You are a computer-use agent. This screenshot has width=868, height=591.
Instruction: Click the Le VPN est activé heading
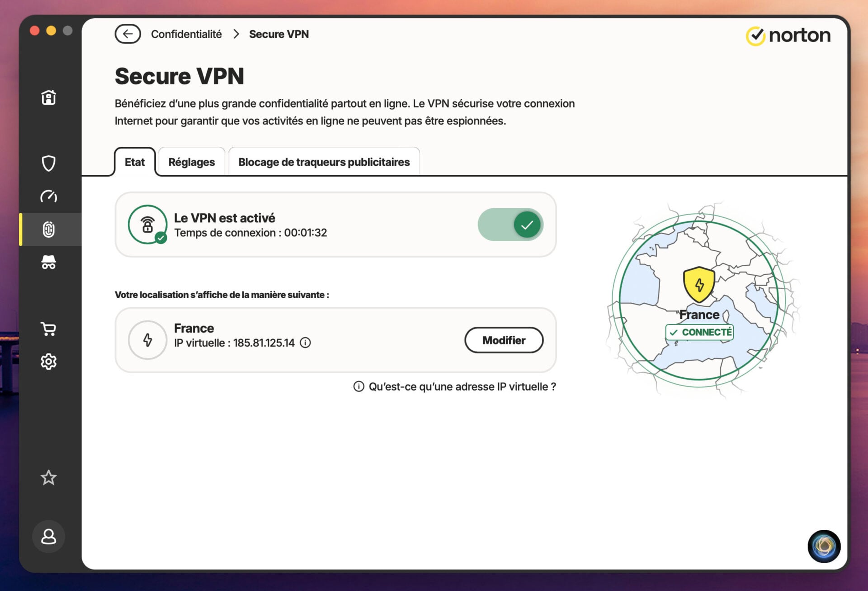tap(225, 218)
